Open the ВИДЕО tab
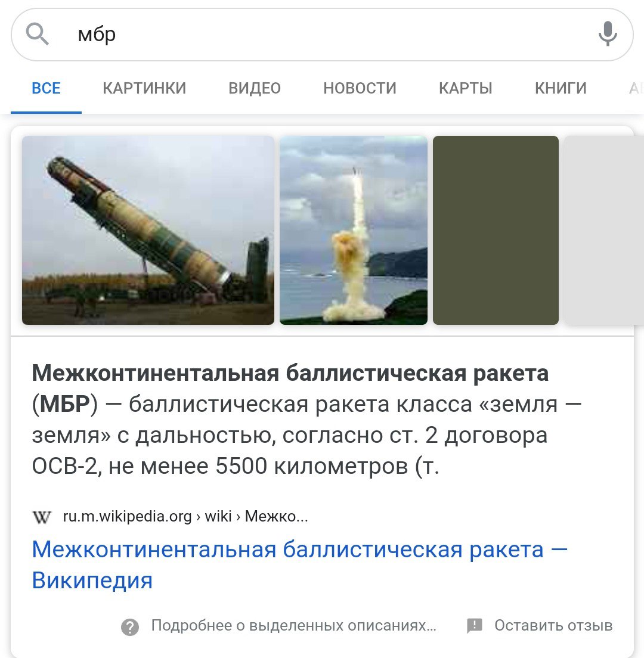The width and height of the screenshot is (644, 658). [x=255, y=89]
